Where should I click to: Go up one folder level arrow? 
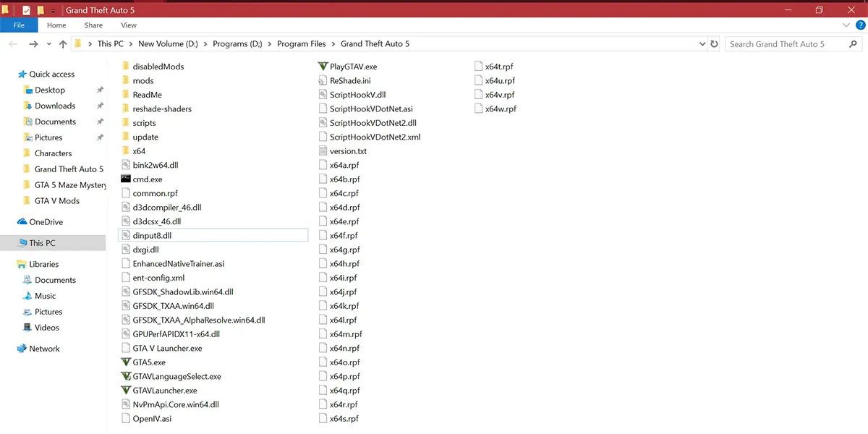[x=63, y=44]
